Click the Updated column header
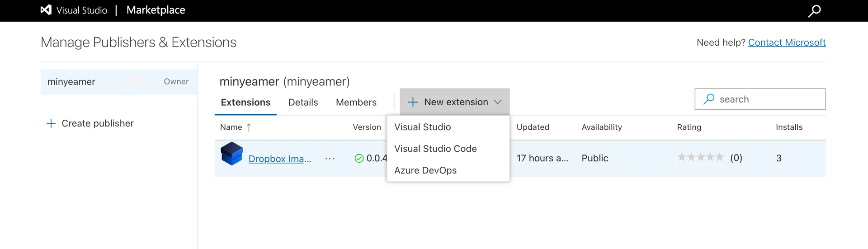 point(533,127)
